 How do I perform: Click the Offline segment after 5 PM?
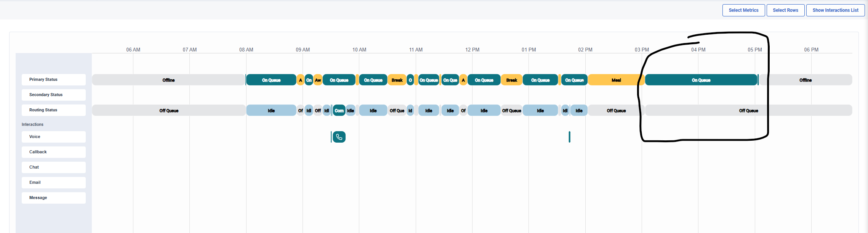tap(805, 80)
